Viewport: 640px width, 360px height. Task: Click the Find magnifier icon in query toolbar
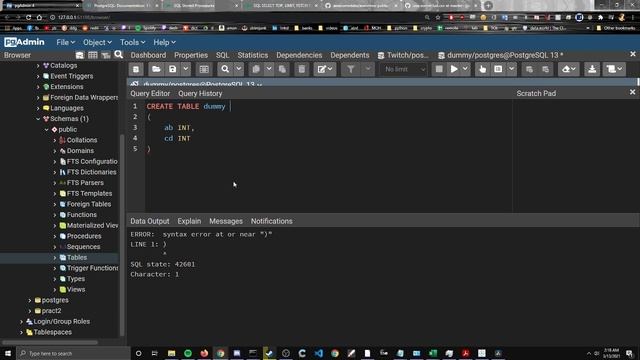225,69
